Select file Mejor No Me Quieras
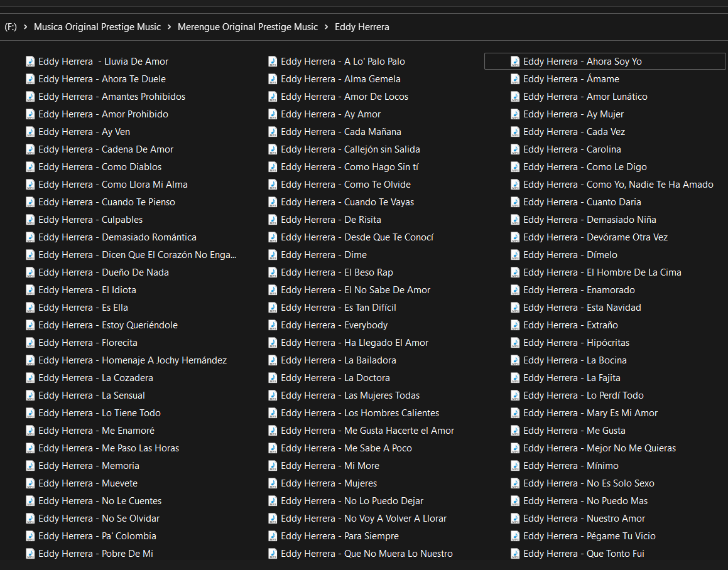 pos(594,448)
